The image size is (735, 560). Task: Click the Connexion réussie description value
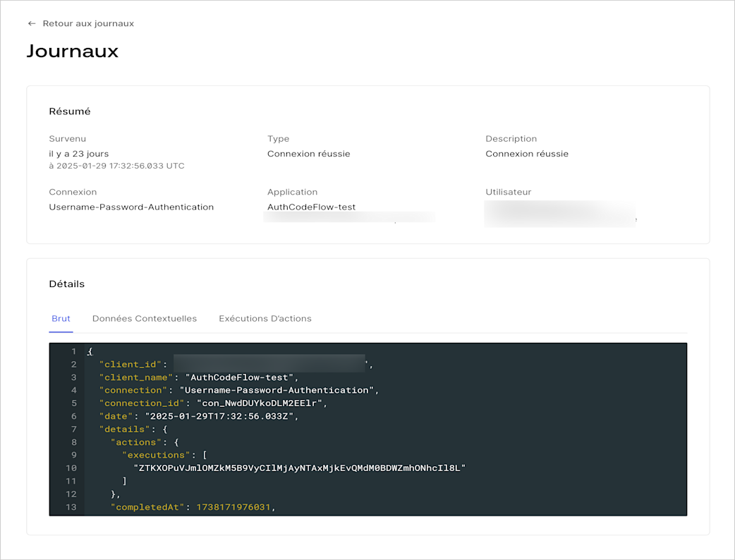527,154
